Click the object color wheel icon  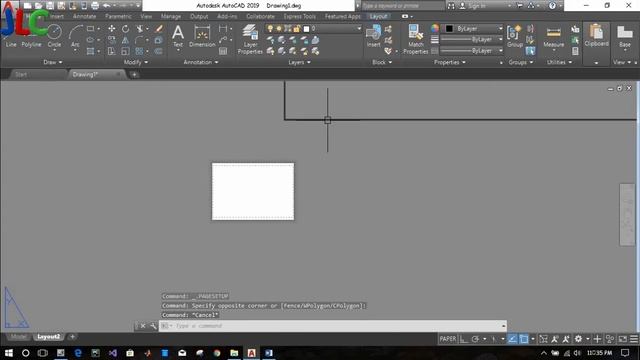[435, 29]
